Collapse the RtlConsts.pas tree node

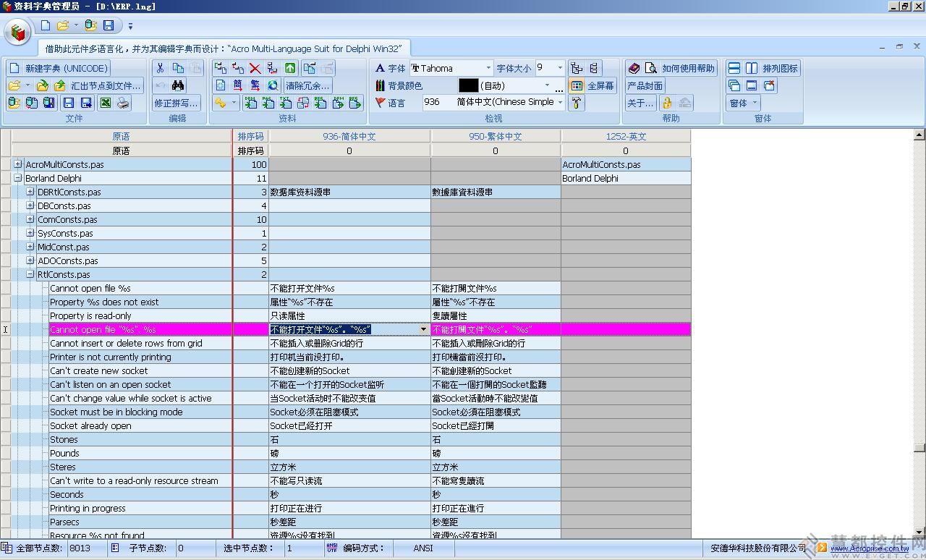pyautogui.click(x=30, y=274)
